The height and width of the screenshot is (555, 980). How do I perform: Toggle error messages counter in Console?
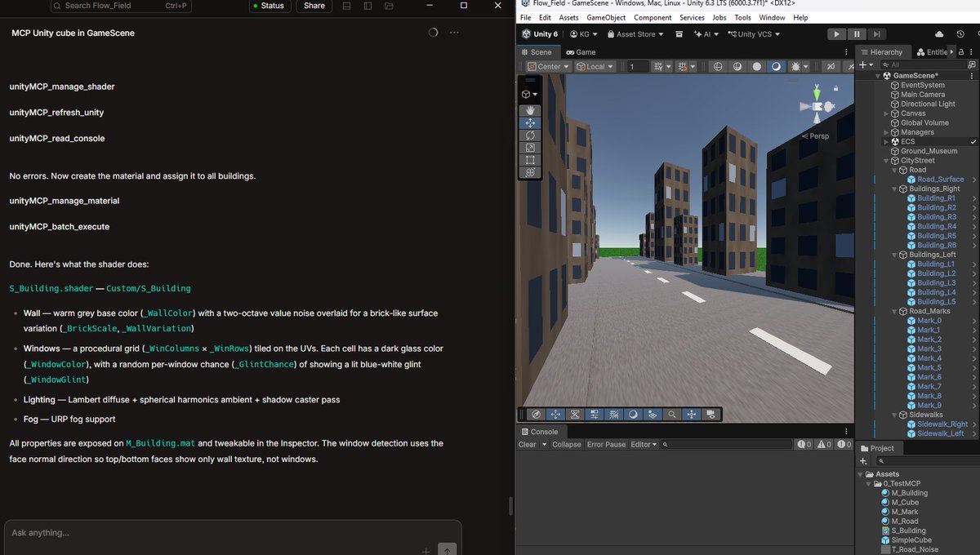pos(844,445)
